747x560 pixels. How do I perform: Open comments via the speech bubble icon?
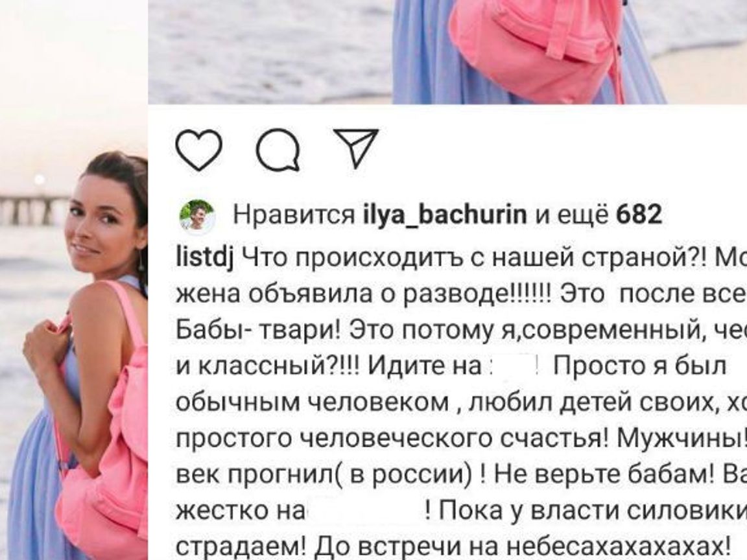(x=278, y=150)
